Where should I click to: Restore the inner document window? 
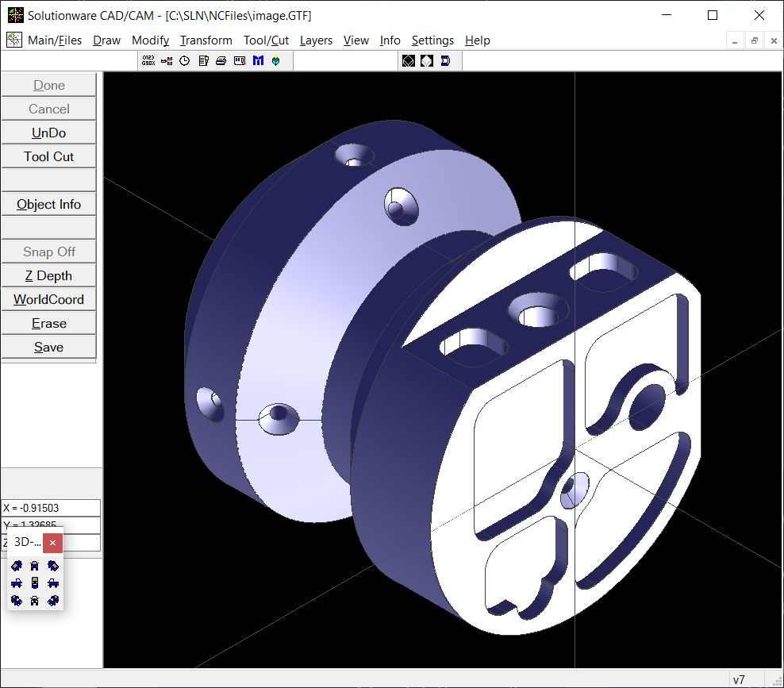tap(754, 41)
